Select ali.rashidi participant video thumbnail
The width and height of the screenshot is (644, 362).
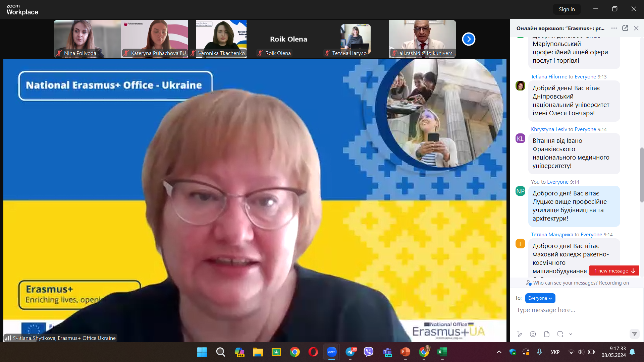point(422,39)
